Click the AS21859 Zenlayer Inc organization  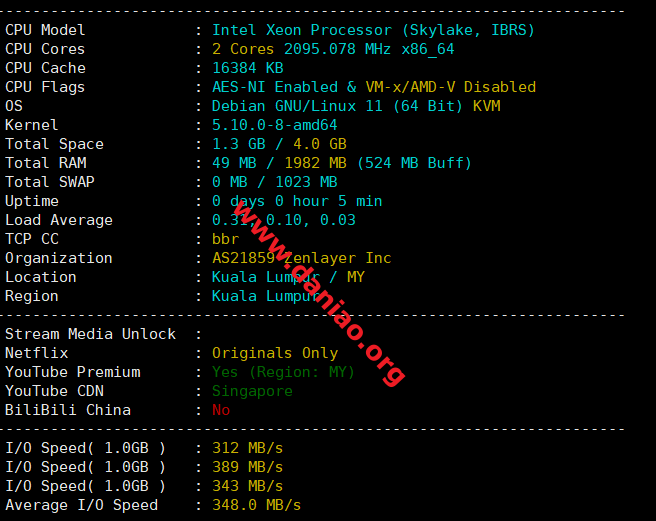302,258
